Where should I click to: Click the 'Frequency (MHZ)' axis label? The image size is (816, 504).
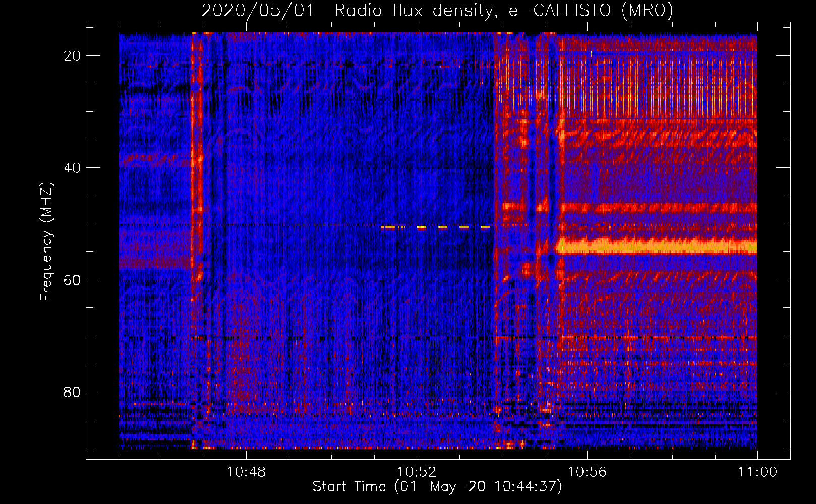point(46,242)
